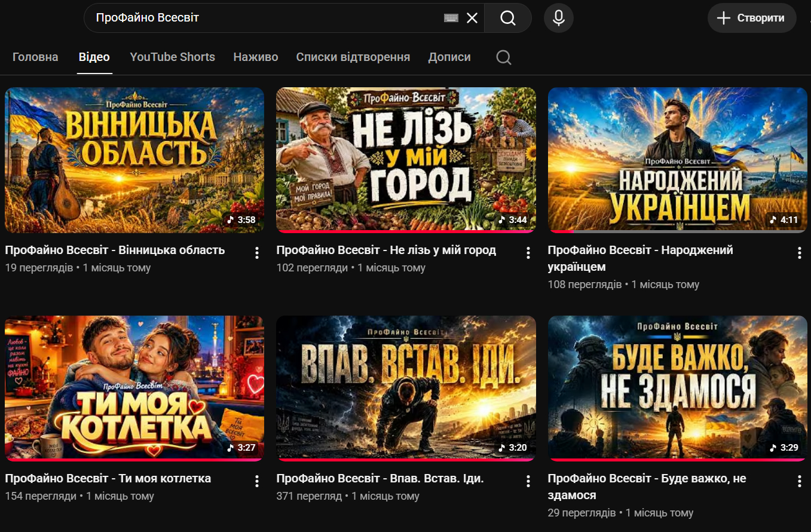The image size is (811, 532).
Task: Play the Вінницька область video thumbnail
Action: tap(134, 160)
